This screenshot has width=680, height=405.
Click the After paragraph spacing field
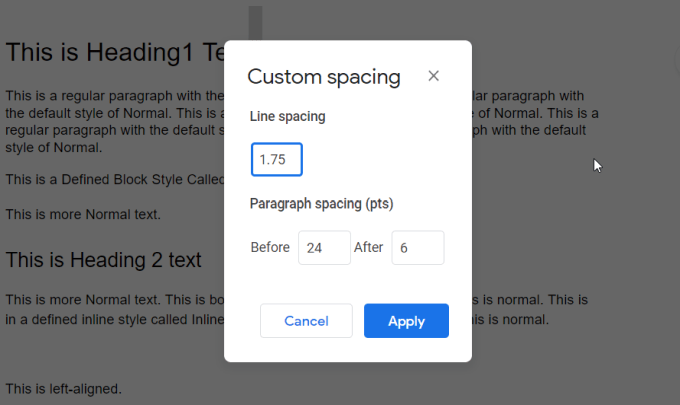click(417, 248)
